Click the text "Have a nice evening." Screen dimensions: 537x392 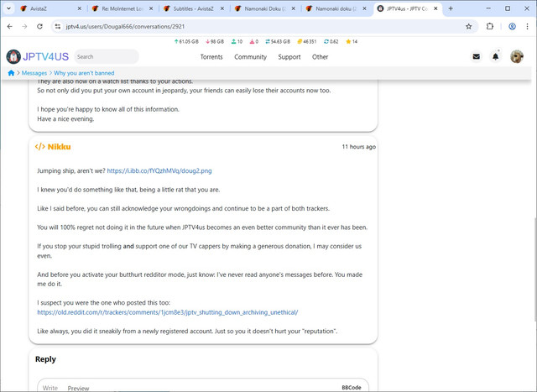65,119
